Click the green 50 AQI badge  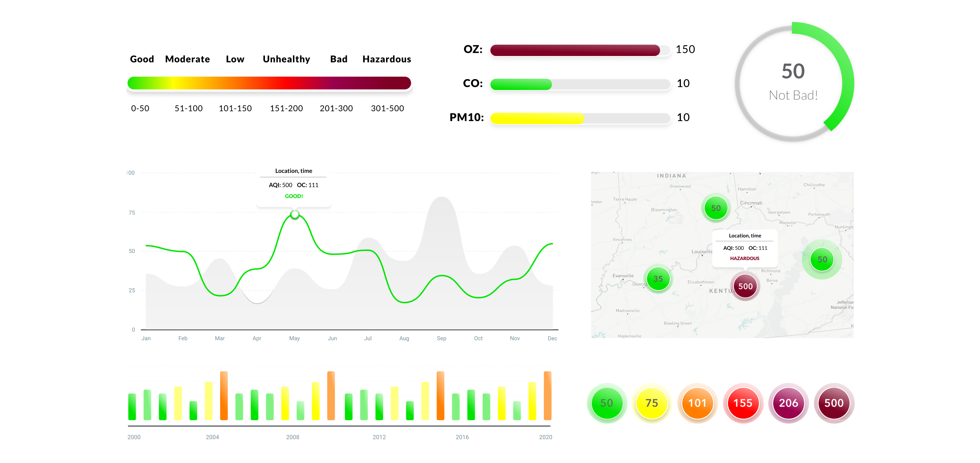(x=607, y=403)
